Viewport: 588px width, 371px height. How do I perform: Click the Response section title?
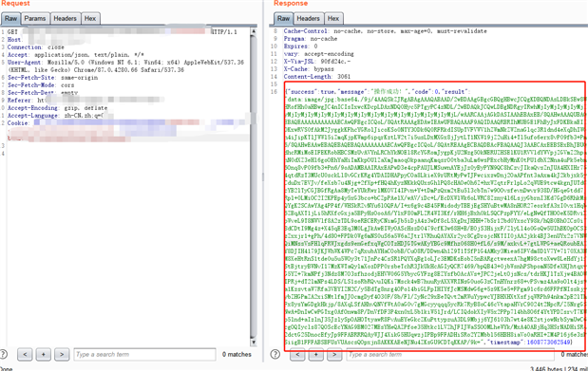click(291, 4)
